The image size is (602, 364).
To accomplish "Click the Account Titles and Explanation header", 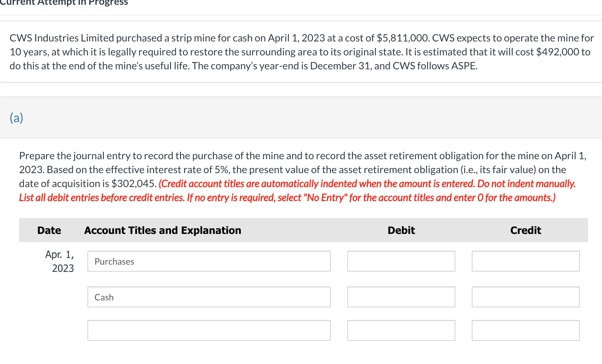I will 163,230.
